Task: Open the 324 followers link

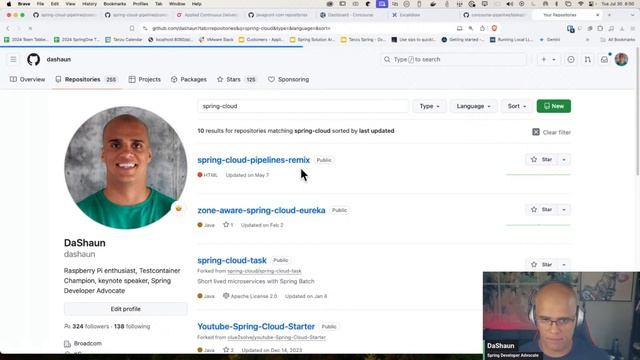Action: pyautogui.click(x=91, y=327)
